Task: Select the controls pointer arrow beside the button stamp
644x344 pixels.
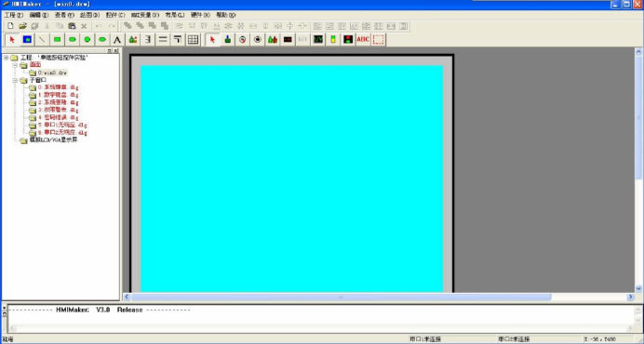Action: coord(212,39)
